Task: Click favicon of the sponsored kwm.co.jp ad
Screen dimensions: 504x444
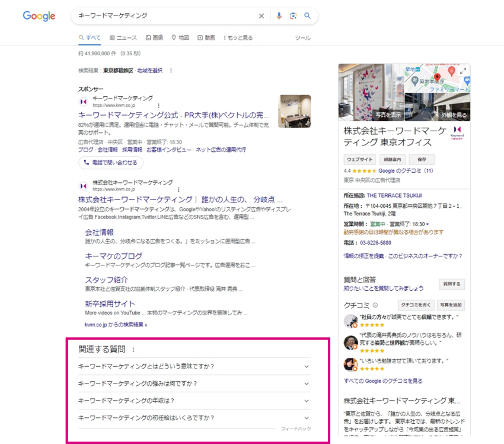Action: click(83, 102)
